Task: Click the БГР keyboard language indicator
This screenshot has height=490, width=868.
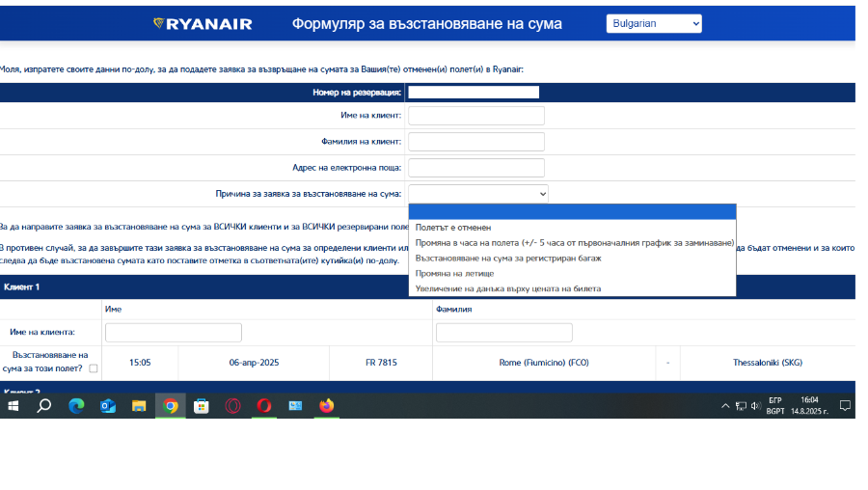Action: 775,406
